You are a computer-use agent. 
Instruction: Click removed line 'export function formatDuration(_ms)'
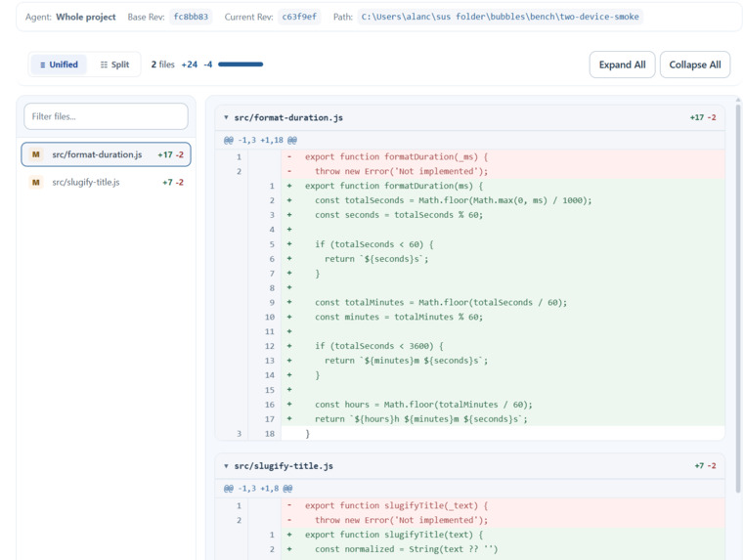(x=470, y=156)
